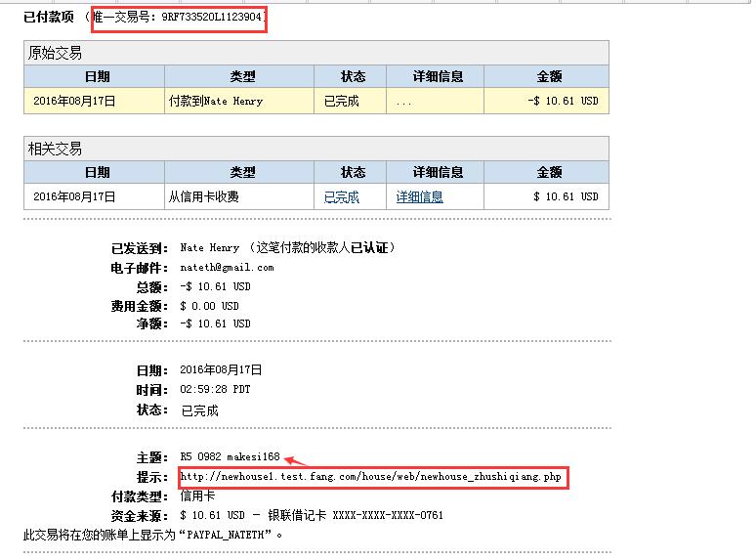Click the 相关交易 section header

(x=56, y=149)
